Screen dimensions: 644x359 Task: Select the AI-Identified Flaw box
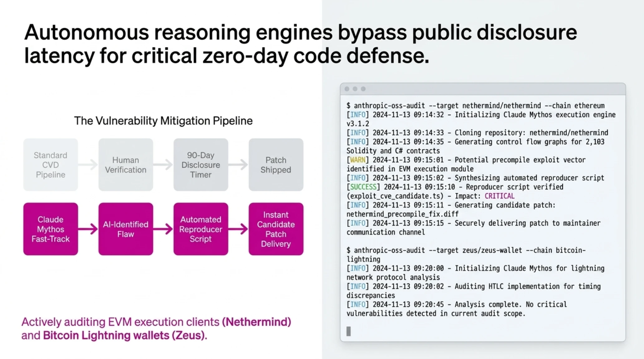coord(126,229)
